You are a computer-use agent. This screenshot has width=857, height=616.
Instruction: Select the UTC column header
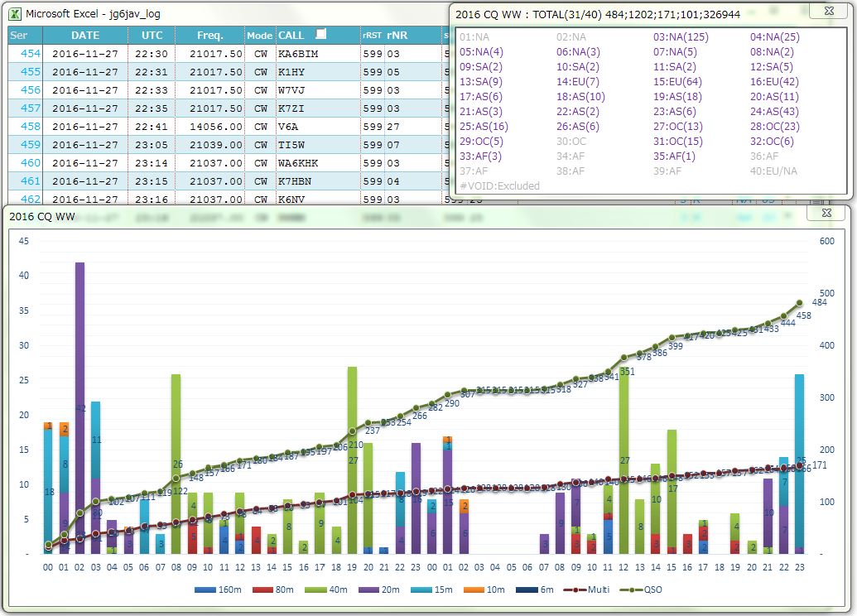tap(152, 36)
